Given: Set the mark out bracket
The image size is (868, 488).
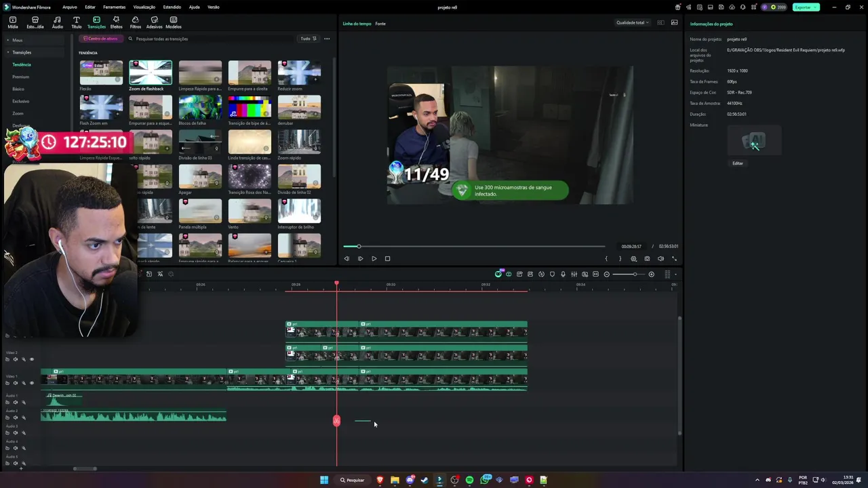Looking at the screenshot, I should point(620,258).
